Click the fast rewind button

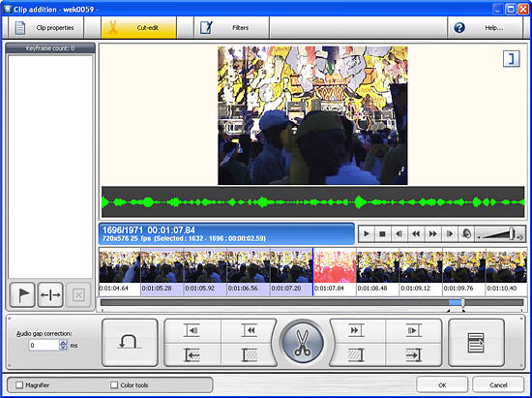point(416,234)
